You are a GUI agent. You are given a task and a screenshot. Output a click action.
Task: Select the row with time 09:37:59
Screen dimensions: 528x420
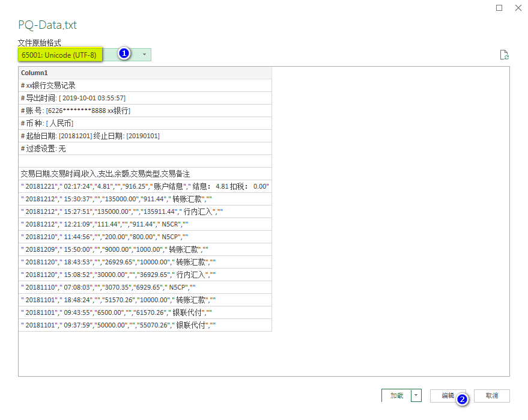[145, 325]
